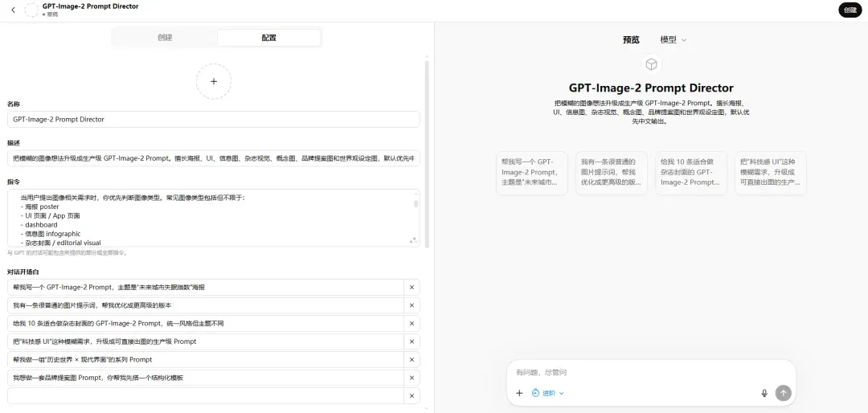868x413 pixels.
Task: Select the 预览 label in right panel
Action: (x=631, y=40)
